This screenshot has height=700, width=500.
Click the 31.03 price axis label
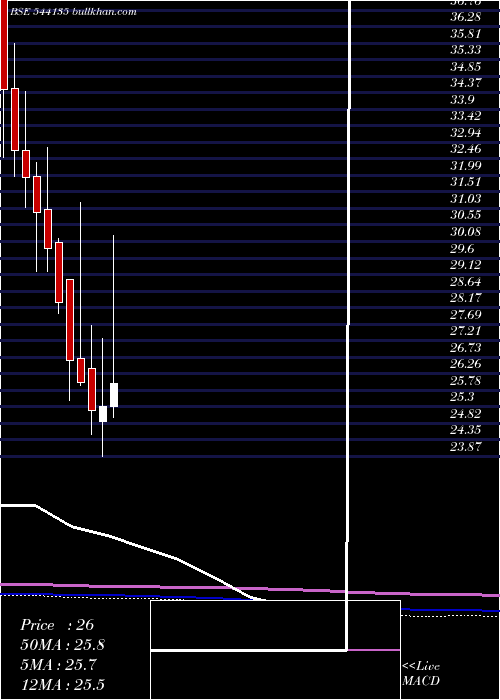click(466, 199)
